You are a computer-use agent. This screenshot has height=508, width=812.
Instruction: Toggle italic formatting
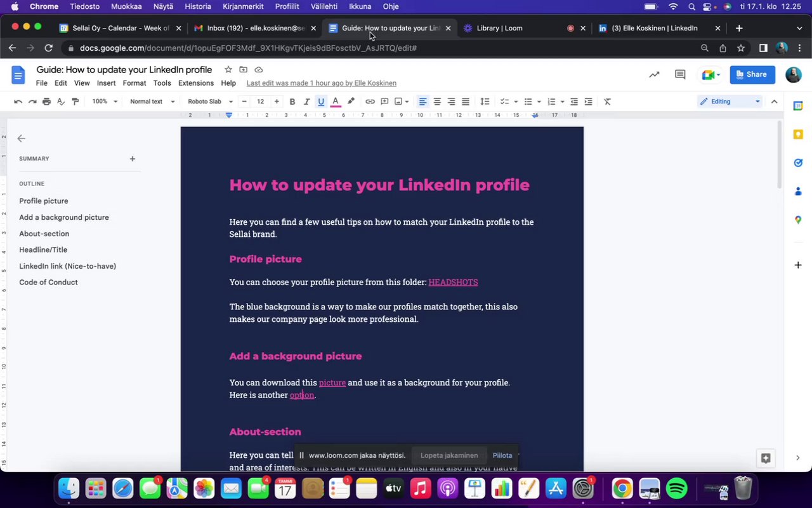click(306, 102)
